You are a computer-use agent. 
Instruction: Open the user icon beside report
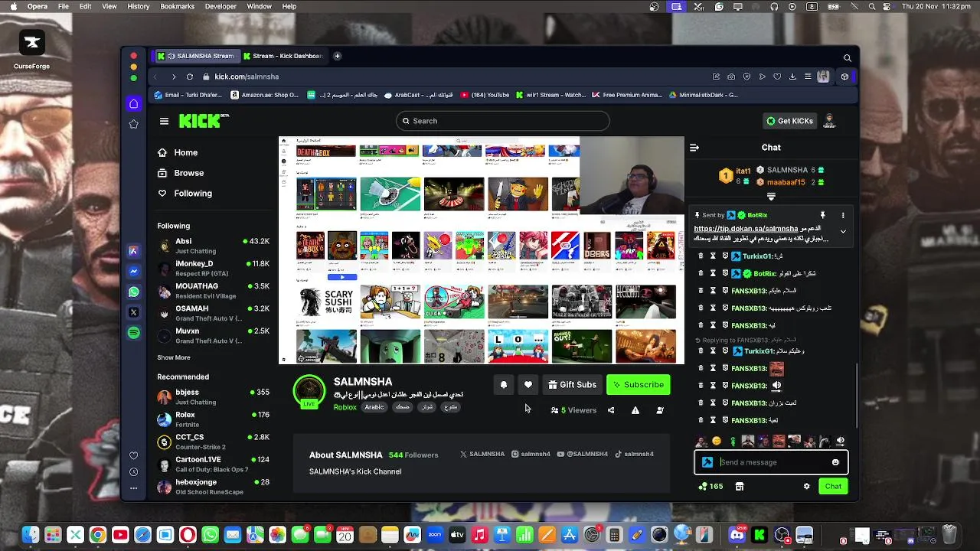pos(659,410)
